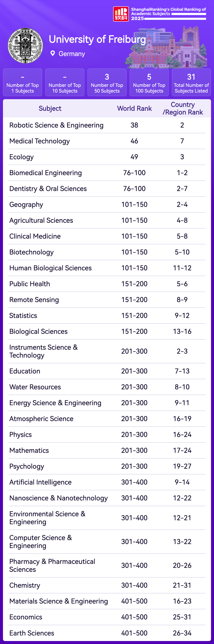Select the Top 50 Subjects stat card

pyautogui.click(x=107, y=82)
